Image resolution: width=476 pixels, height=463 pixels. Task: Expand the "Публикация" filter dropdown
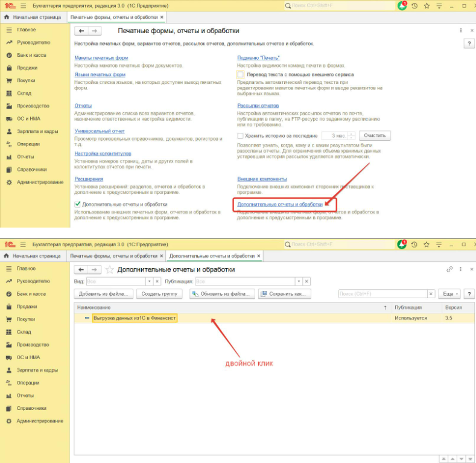298,281
